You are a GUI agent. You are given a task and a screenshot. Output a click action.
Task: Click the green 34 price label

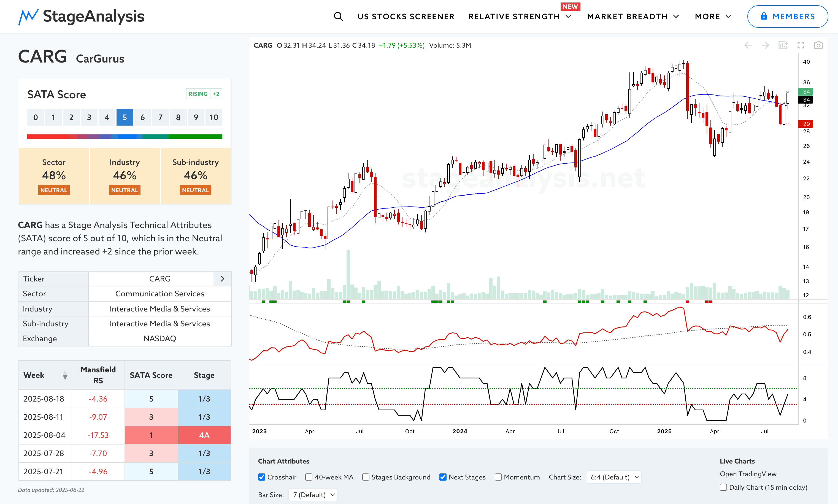coord(806,92)
